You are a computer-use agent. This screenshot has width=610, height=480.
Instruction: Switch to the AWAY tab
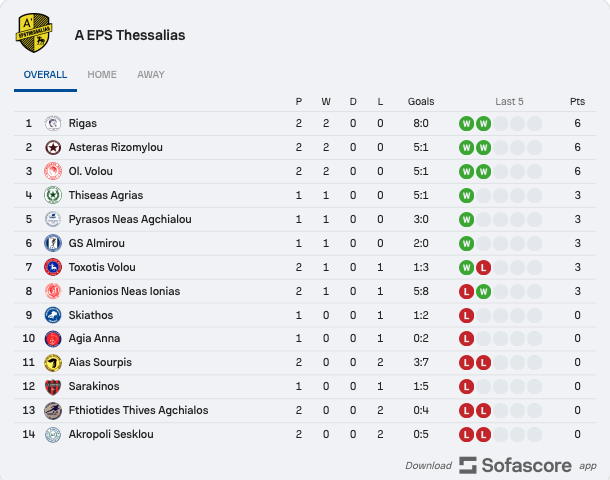pyautogui.click(x=151, y=74)
